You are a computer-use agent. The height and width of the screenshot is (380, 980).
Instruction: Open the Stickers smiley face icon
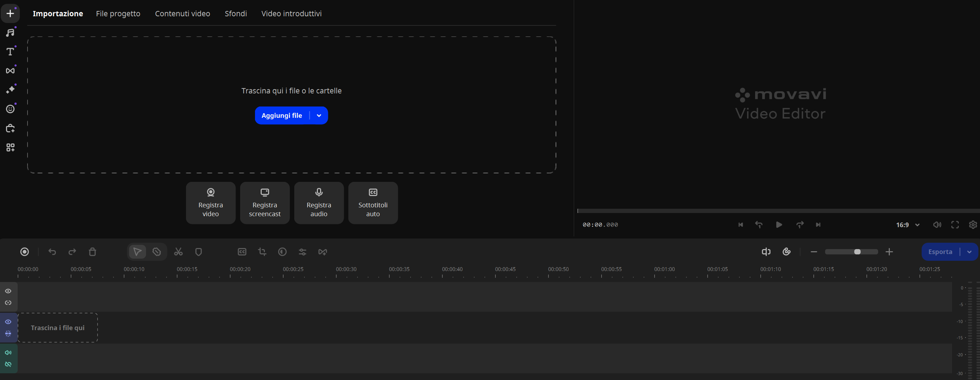coord(10,109)
